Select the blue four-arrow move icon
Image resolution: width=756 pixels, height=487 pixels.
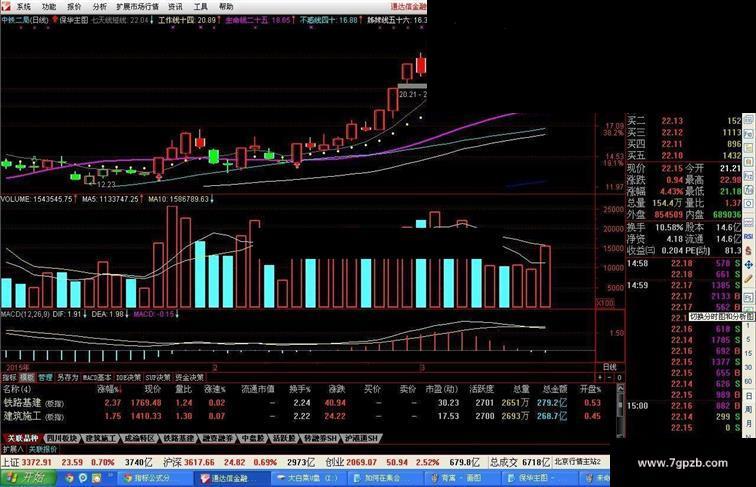pyautogui.click(x=749, y=264)
